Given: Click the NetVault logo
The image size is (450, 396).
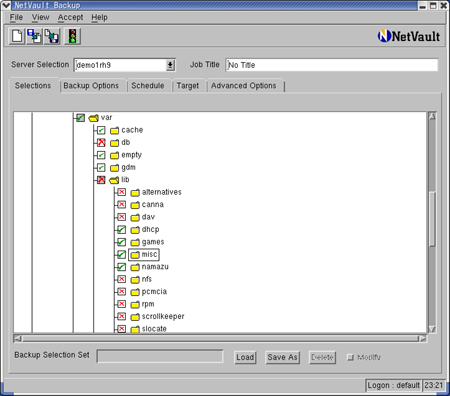Looking at the screenshot, I should pyautogui.click(x=409, y=36).
